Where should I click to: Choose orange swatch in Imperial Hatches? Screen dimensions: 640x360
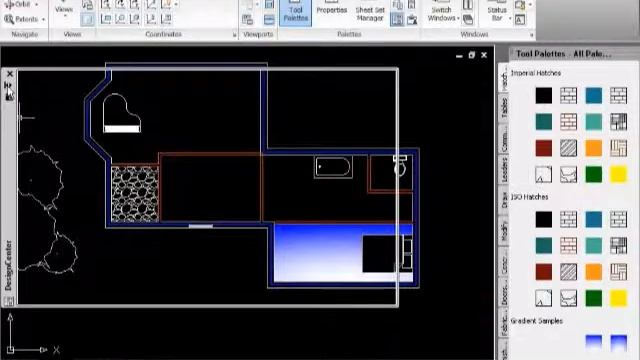click(593, 148)
